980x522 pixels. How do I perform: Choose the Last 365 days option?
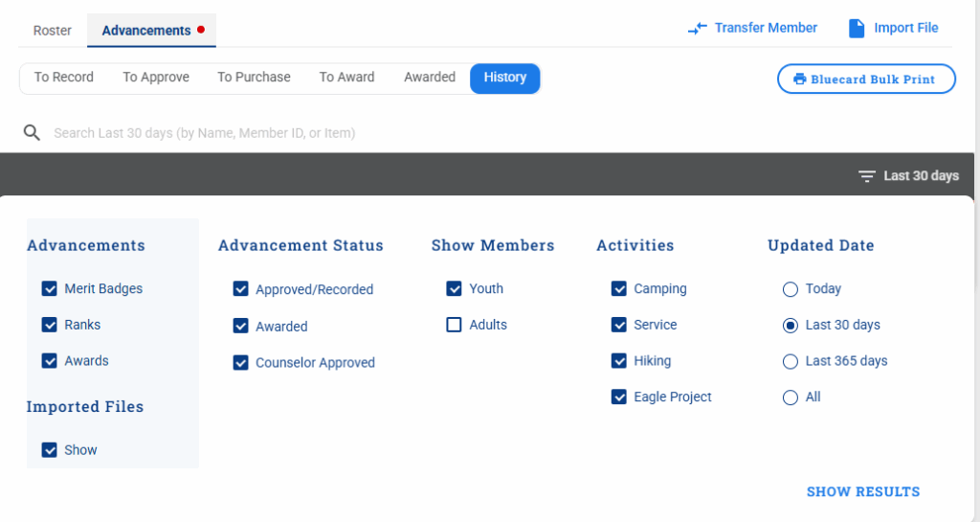[x=791, y=361]
